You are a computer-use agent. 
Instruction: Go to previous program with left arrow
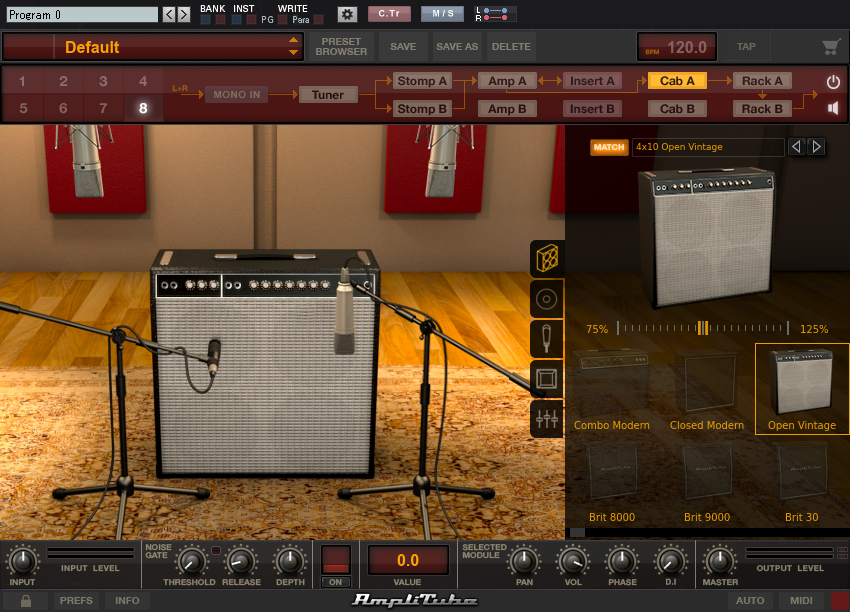[169, 15]
